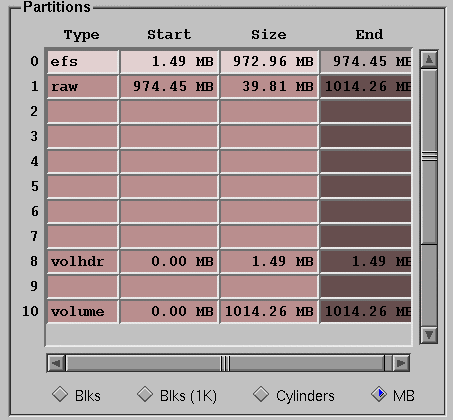Click the vertical scrollbar down arrow
The image size is (453, 420).
[x=429, y=335]
